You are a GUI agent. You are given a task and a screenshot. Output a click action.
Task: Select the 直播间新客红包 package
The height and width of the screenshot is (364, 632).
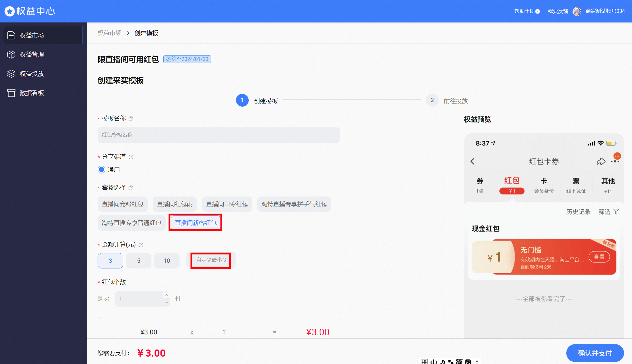[x=195, y=223]
